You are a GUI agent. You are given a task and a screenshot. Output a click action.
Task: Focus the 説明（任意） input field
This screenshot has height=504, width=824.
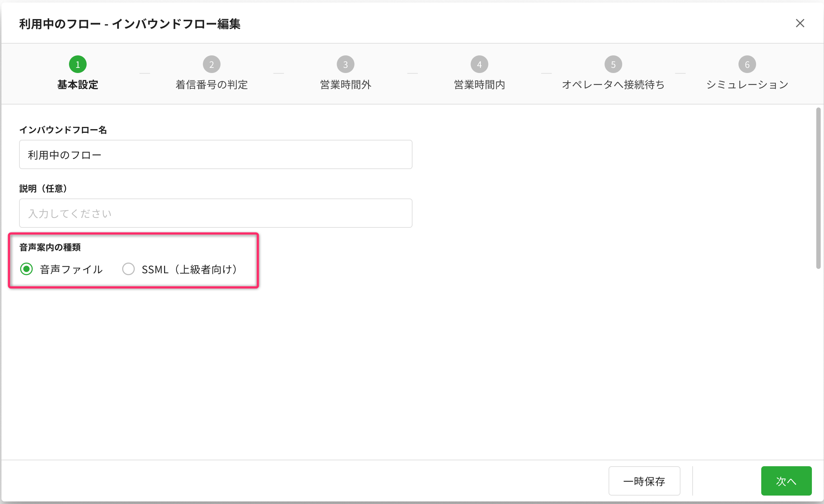point(216,213)
